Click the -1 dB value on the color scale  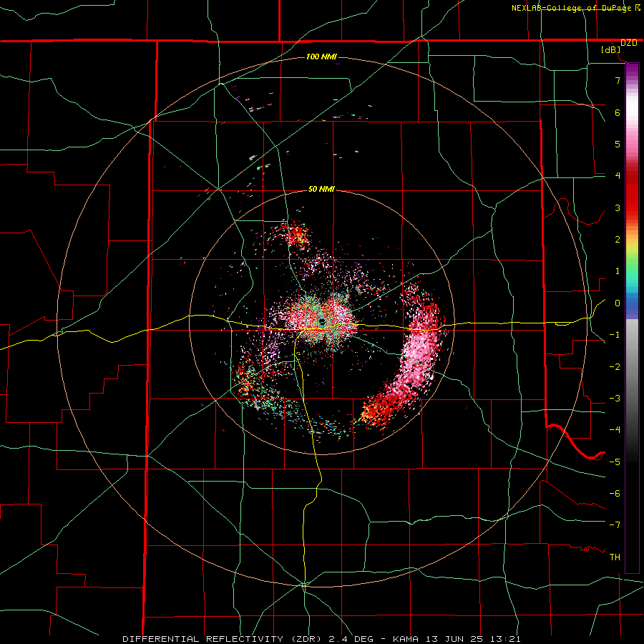pos(615,335)
